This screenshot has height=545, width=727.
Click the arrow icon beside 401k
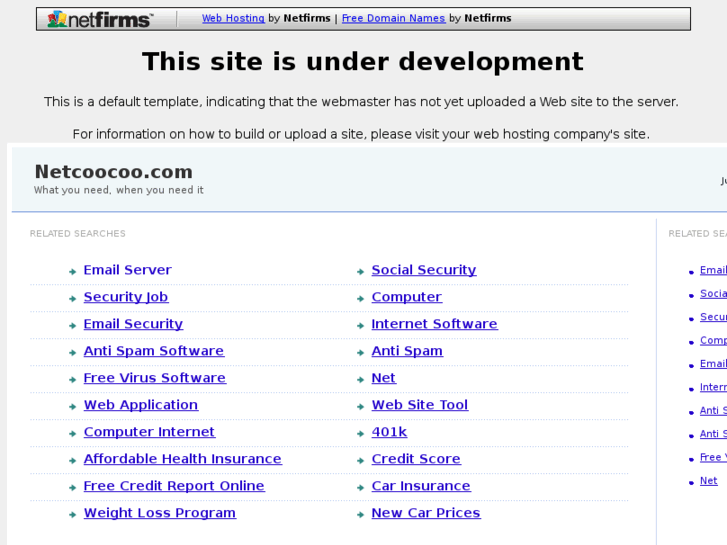coord(361,434)
